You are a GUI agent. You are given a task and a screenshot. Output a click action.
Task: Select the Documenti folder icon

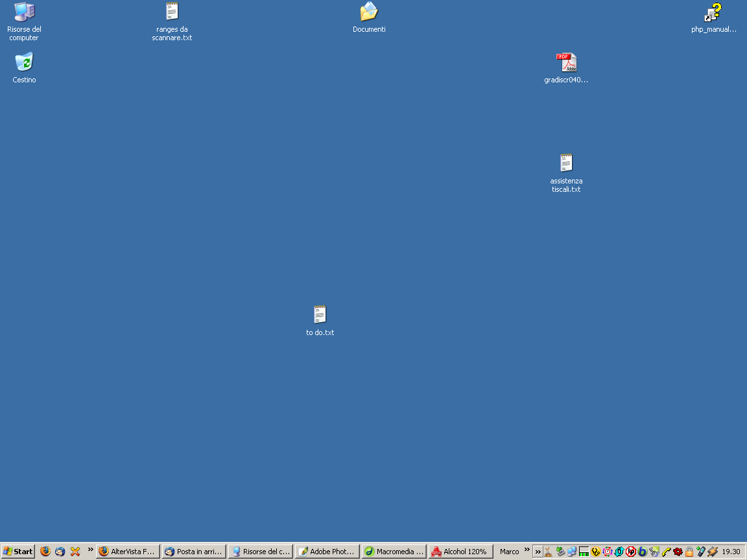[x=369, y=12]
